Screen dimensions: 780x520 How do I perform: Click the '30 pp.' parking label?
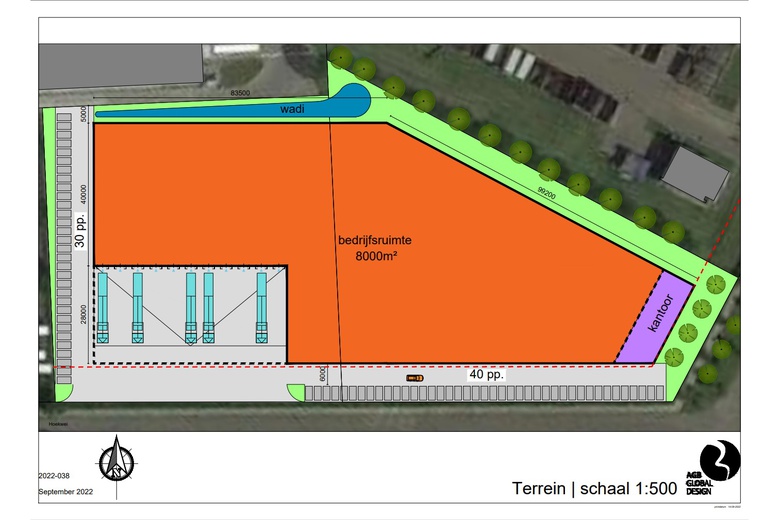point(82,232)
